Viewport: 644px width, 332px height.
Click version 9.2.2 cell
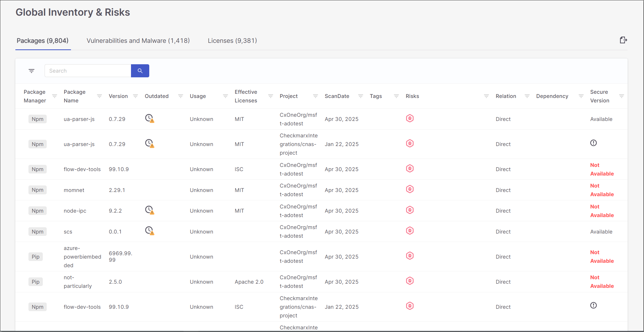(115, 211)
